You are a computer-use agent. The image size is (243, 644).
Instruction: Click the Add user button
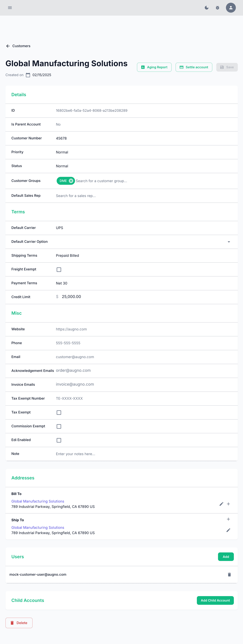(226, 557)
